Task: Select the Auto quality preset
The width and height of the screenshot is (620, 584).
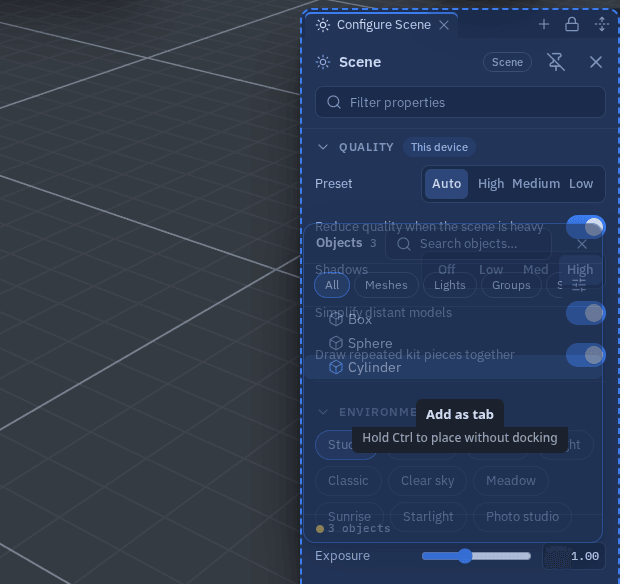Action: (446, 184)
